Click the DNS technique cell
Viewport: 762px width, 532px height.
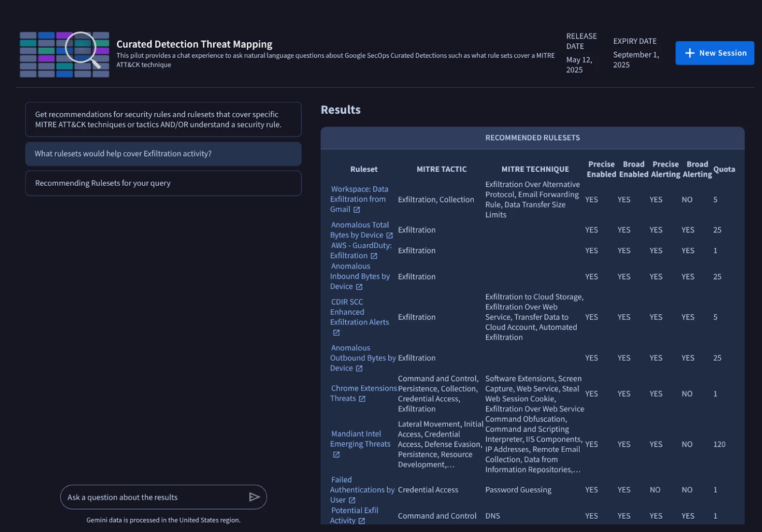click(493, 516)
